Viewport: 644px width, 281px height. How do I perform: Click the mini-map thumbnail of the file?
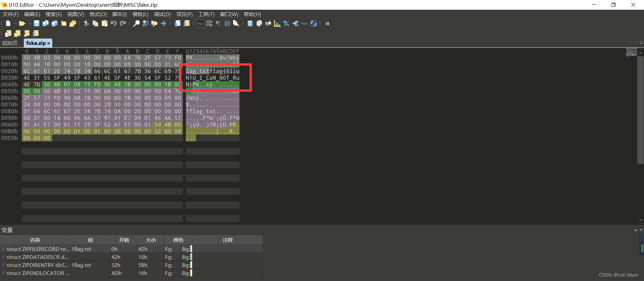pos(632,52)
